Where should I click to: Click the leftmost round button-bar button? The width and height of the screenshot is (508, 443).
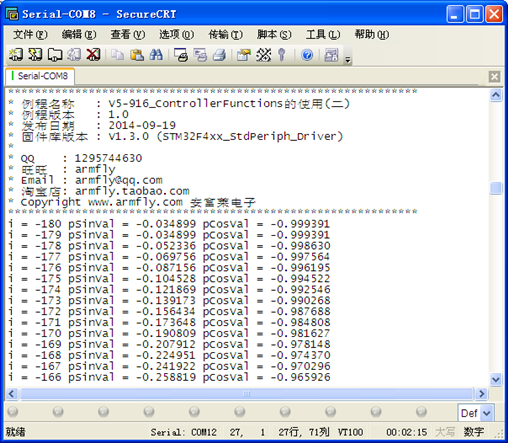pyautogui.click(x=13, y=412)
